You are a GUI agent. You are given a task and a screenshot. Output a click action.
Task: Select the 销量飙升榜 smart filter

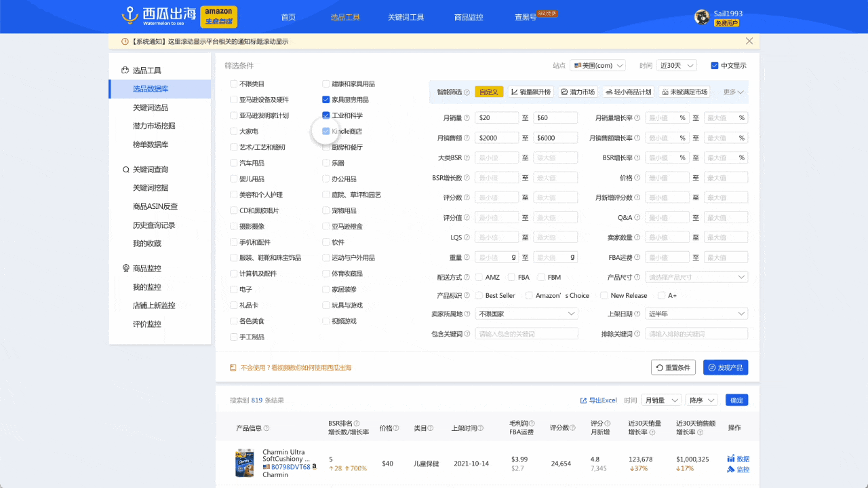[530, 92]
